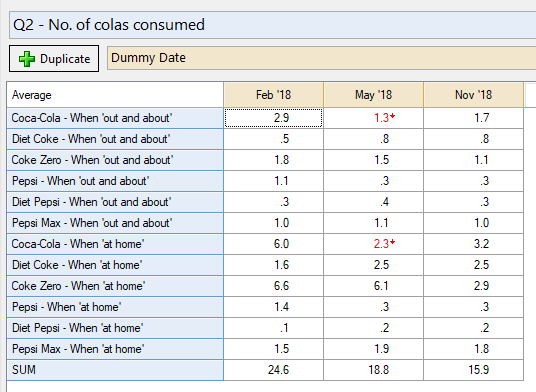
Task: Click the green plus icon on Duplicate
Action: tap(27, 59)
